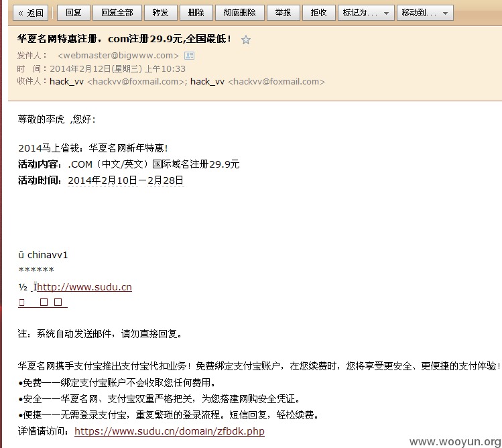Click the second hack_vv recipient name
Image resolution: width=502 pixels, height=448 pixels.
pyautogui.click(x=207, y=82)
